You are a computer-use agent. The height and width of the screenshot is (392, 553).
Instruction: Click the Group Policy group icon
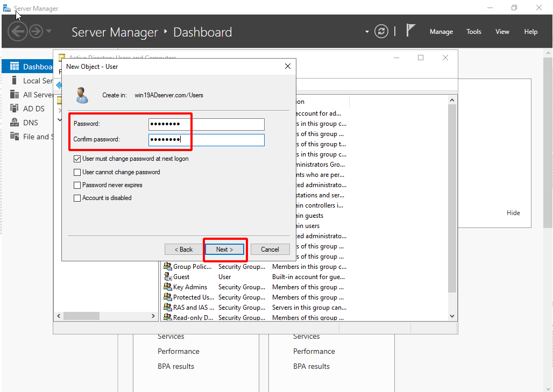pyautogui.click(x=168, y=267)
